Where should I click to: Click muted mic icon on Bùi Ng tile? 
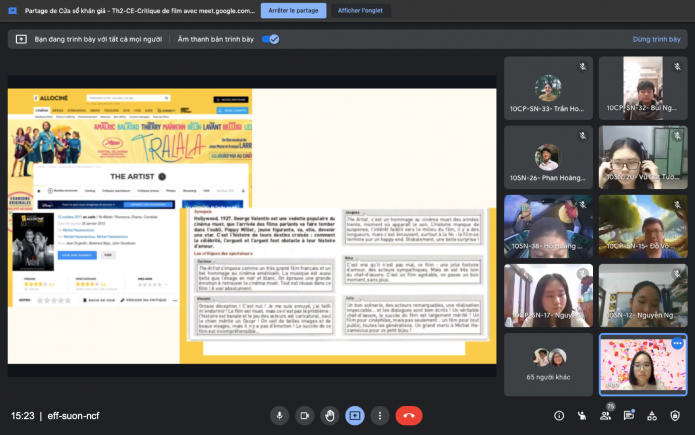coord(677,67)
